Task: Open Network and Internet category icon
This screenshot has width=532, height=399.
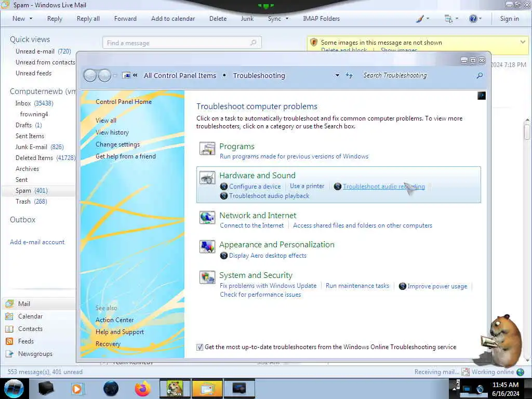Action: tap(207, 218)
